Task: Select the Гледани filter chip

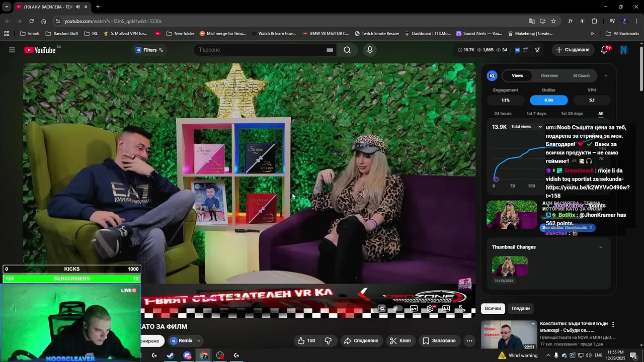Action: click(x=520, y=308)
